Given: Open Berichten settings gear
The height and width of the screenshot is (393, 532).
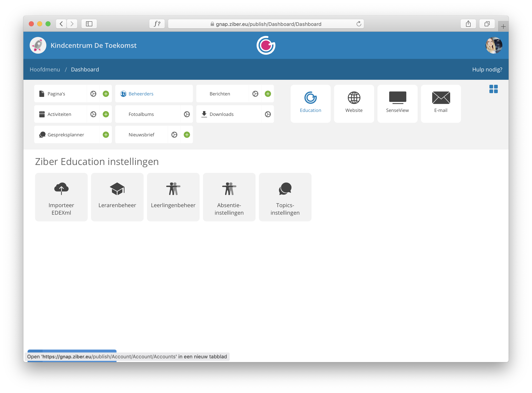Looking at the screenshot, I should 255,94.
